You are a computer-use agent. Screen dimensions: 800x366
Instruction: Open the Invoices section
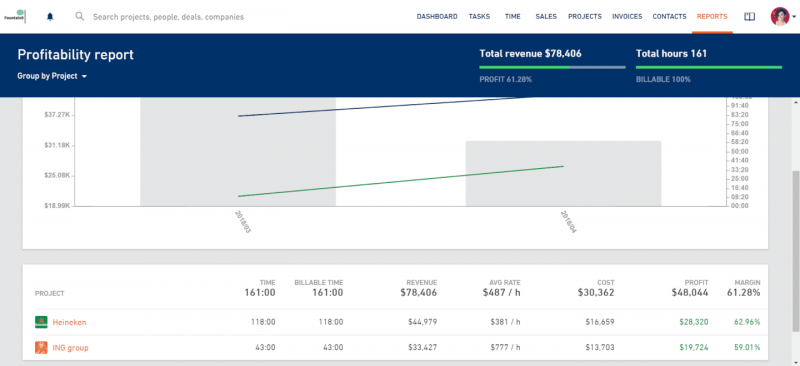click(x=627, y=16)
